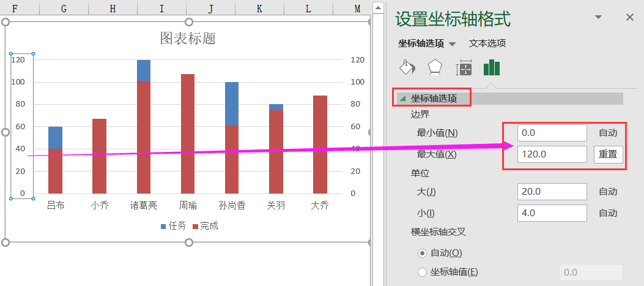The width and height of the screenshot is (644, 286).
Task: Click the blue bar segment for 吕布
Action: (56, 138)
